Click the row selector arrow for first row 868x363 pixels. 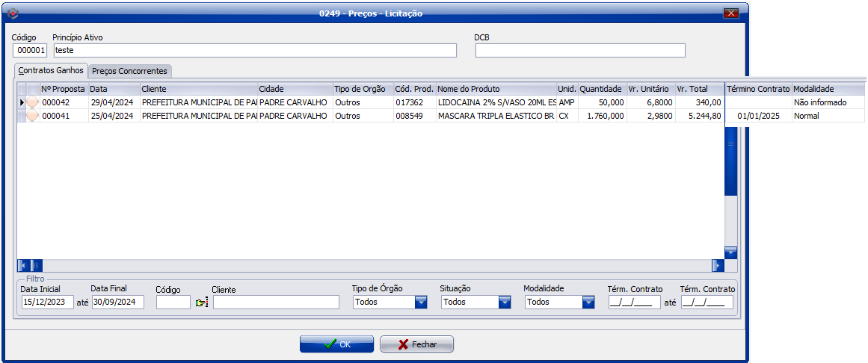click(22, 102)
